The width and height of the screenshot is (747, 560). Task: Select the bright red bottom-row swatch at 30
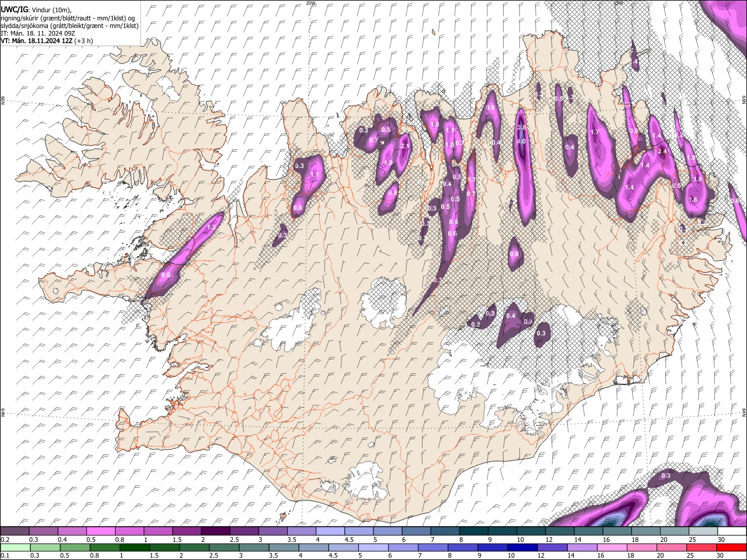point(732,547)
